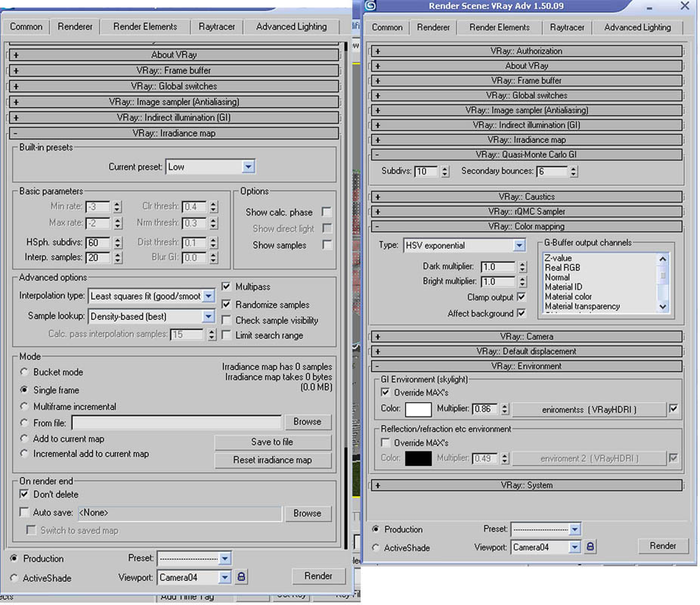
Task: Click the enviromentss (VRayHDRI) map button
Action: [589, 409]
